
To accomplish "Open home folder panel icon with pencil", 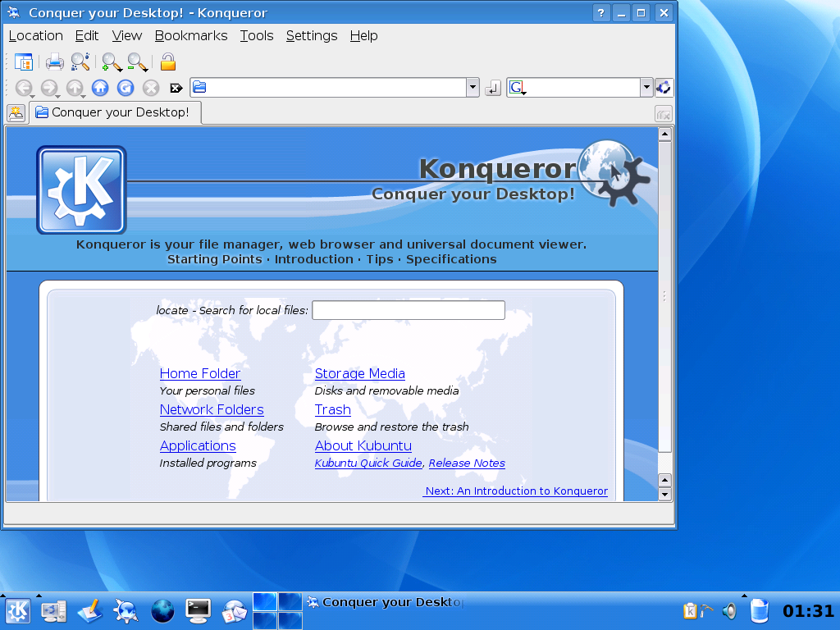I will pos(90,610).
